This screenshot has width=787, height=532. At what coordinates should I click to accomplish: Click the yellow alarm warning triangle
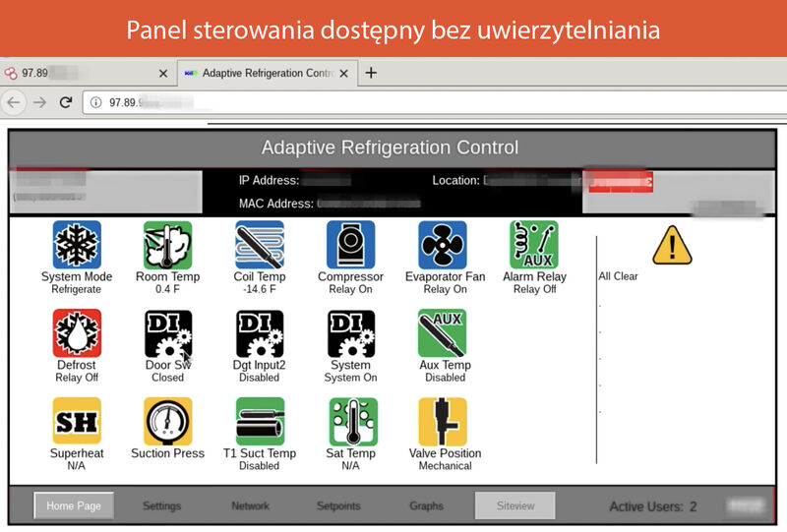click(672, 246)
